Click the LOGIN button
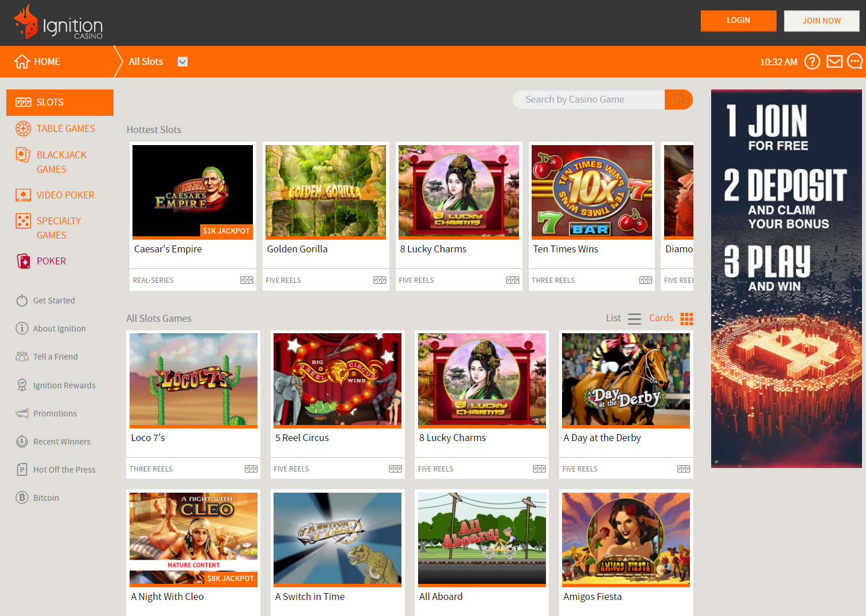 (x=738, y=21)
